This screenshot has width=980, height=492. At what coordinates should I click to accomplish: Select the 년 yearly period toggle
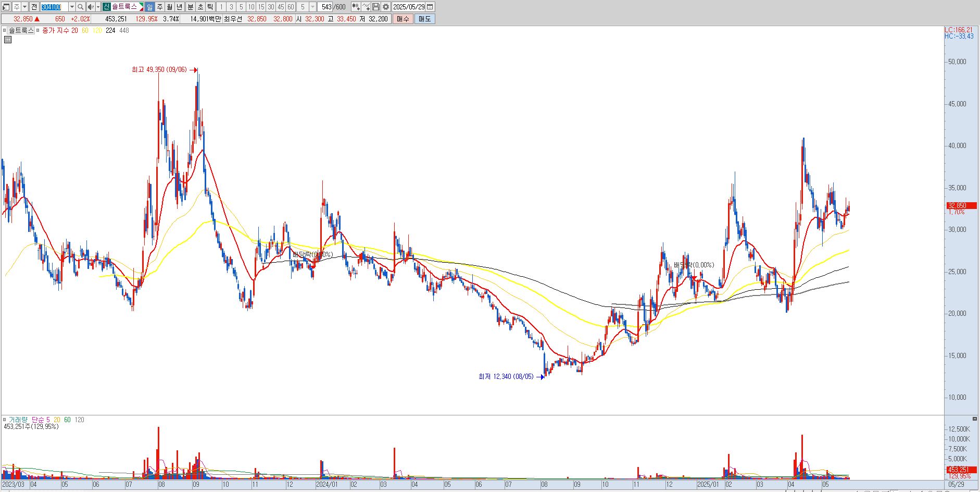click(x=179, y=7)
